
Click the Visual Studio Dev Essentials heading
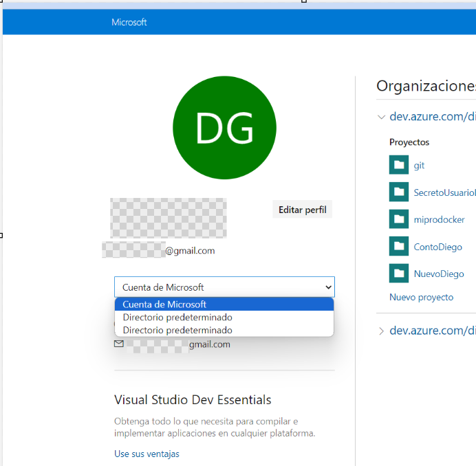click(193, 399)
